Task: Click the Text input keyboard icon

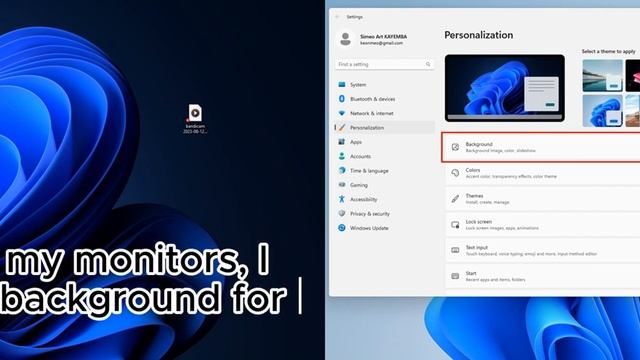Action: (455, 250)
